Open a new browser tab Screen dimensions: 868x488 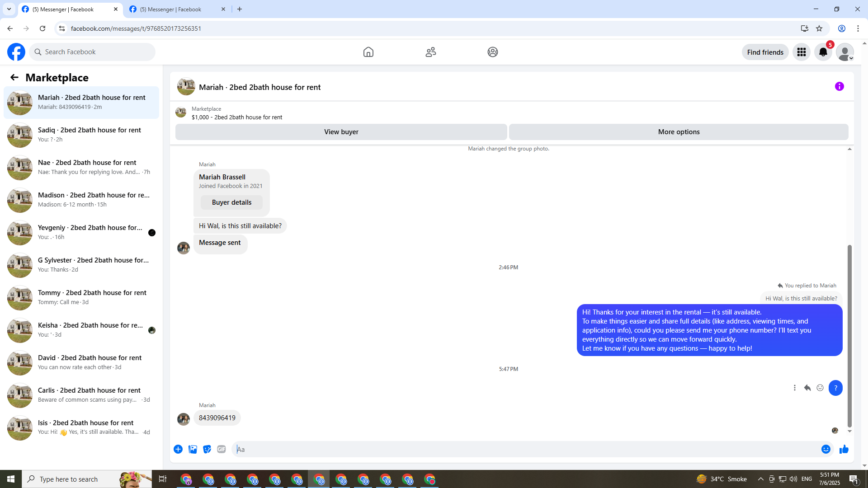pos(240,9)
